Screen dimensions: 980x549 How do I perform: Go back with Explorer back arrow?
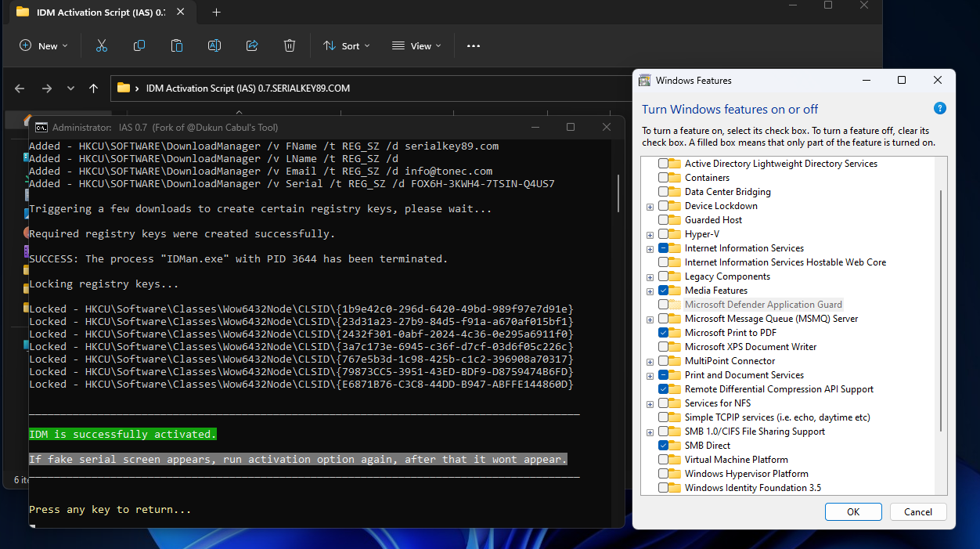(x=20, y=88)
